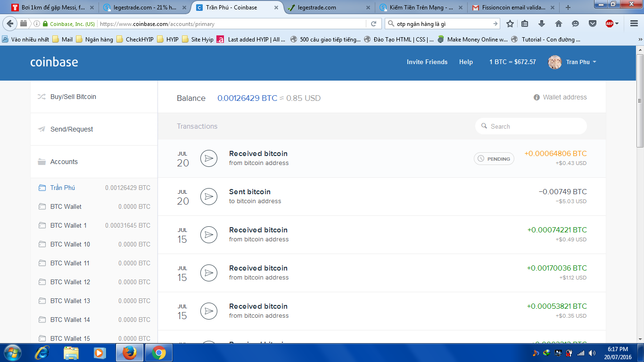Click the Firefox URL address bar

231,24
